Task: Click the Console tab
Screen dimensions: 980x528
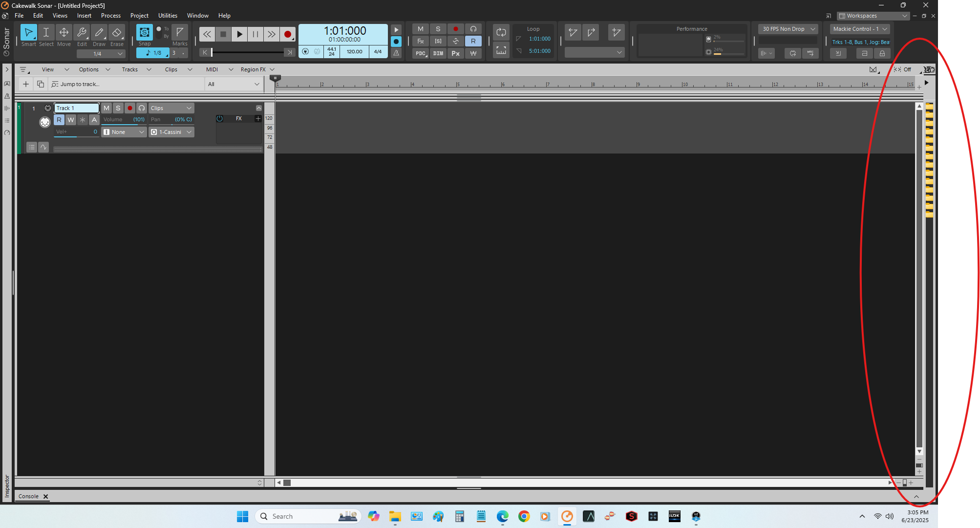Action: coord(28,496)
